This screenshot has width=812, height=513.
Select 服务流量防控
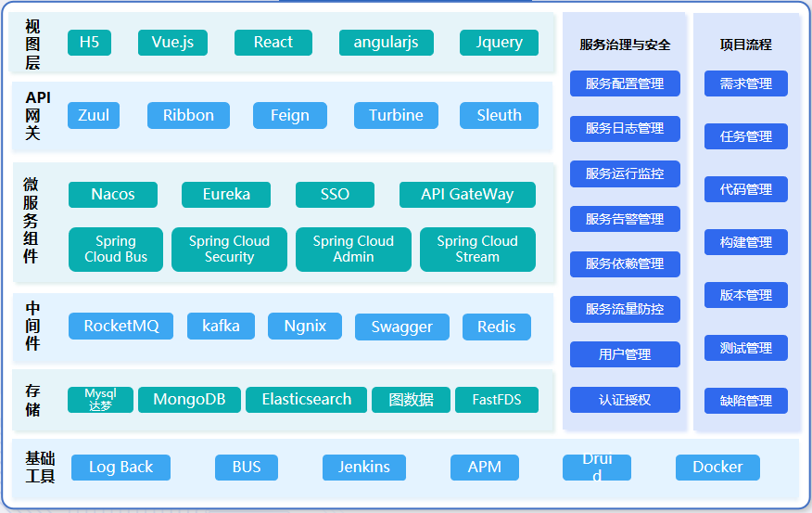point(625,309)
